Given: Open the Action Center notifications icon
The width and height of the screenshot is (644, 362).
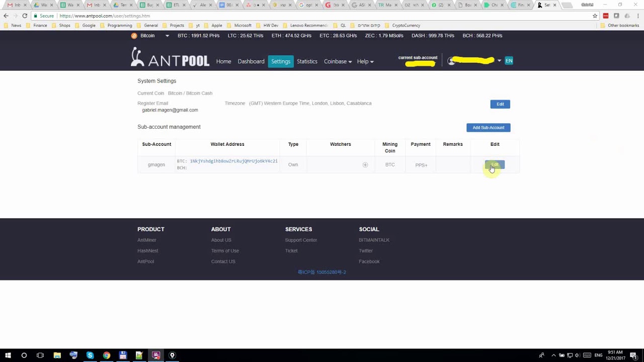Looking at the screenshot, I should tap(633, 355).
